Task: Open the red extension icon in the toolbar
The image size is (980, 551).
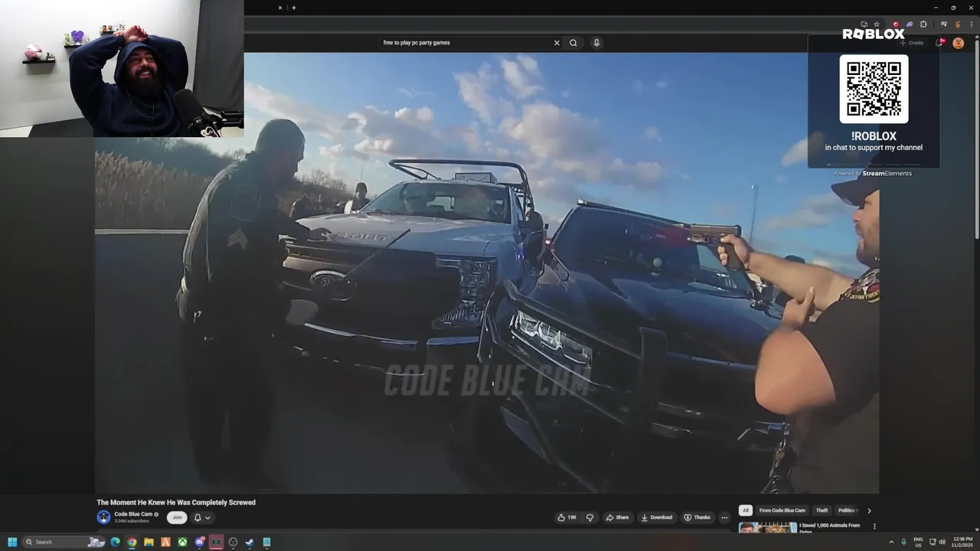Action: 896,24
